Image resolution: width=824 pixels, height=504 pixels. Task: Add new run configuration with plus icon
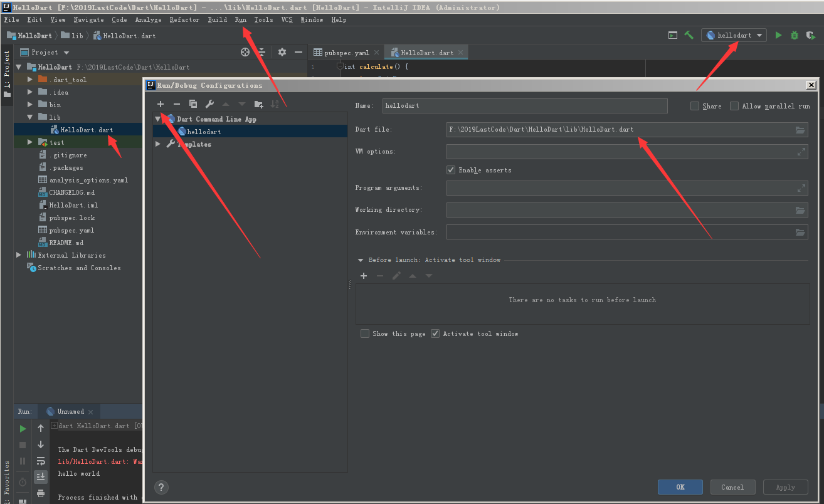click(161, 104)
